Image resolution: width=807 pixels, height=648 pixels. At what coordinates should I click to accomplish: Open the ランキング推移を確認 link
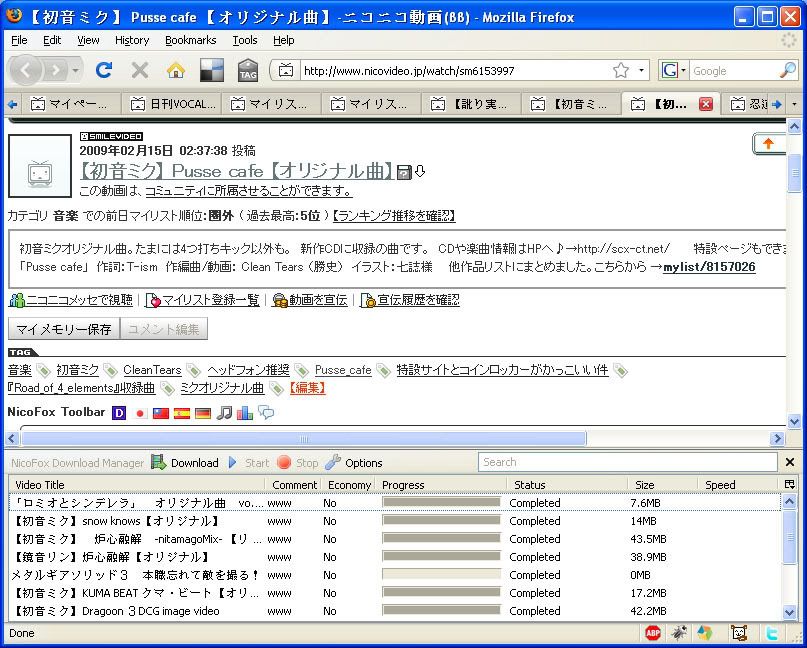395,216
